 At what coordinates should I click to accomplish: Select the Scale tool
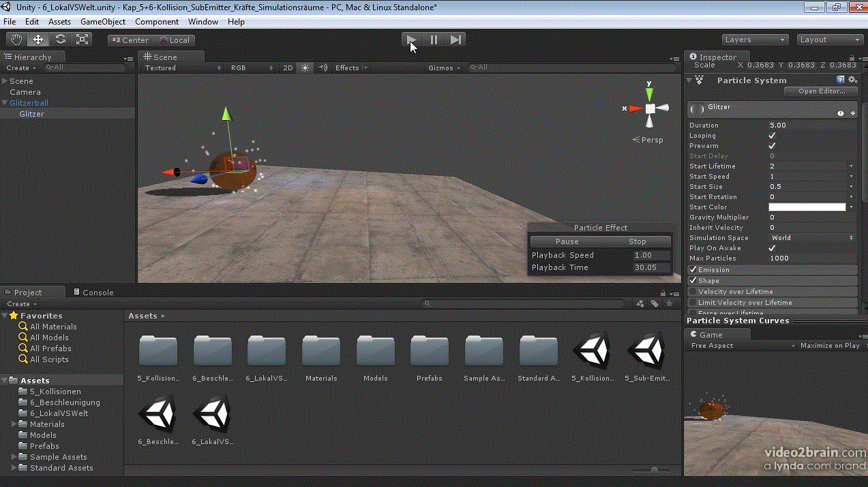coord(82,40)
